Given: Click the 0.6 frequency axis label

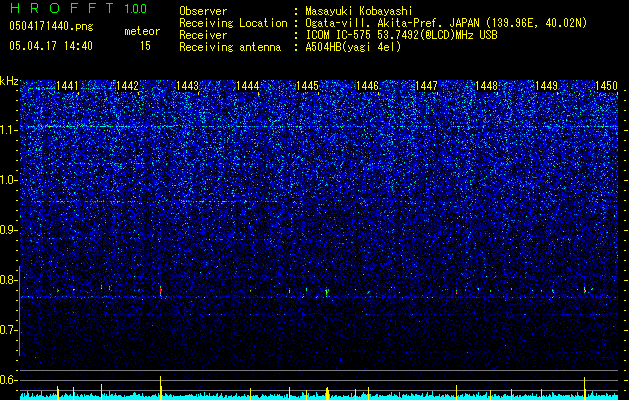Looking at the screenshot, I should (x=8, y=380).
